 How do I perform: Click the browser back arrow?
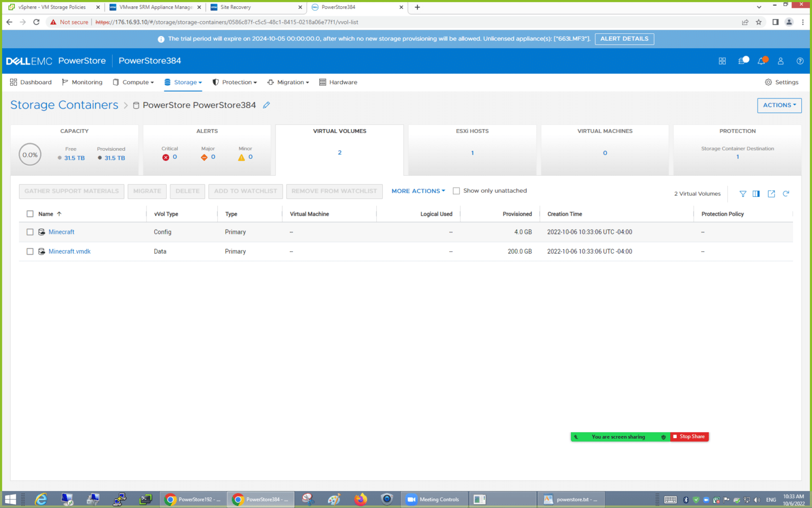tap(10, 22)
